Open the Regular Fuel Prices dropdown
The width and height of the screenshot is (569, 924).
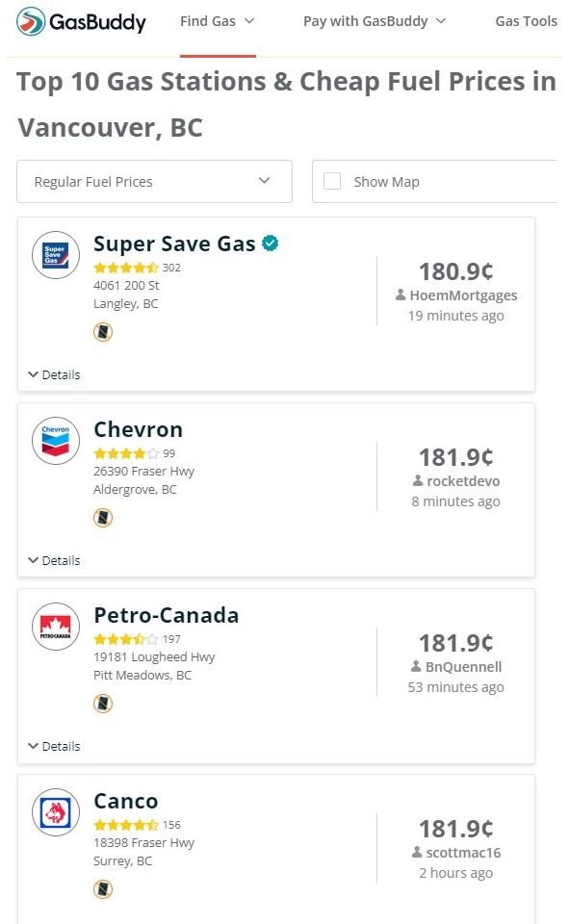[x=154, y=182]
